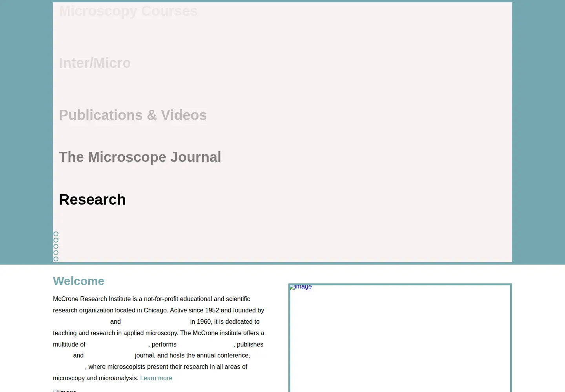Image resolution: width=565 pixels, height=392 pixels.
Task: Click the text "microscopy and microanalysis."
Action: [x=96, y=378]
